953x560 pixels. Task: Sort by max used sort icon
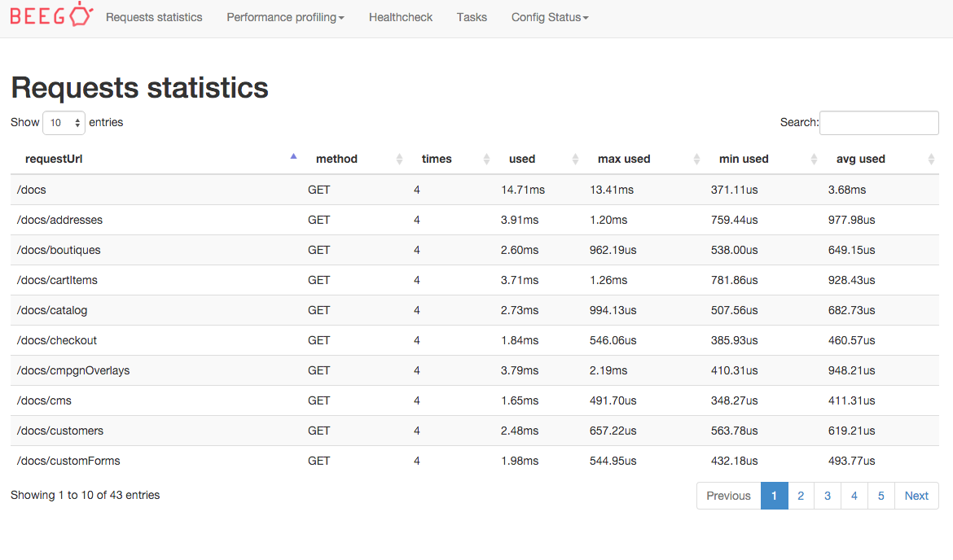(x=696, y=160)
